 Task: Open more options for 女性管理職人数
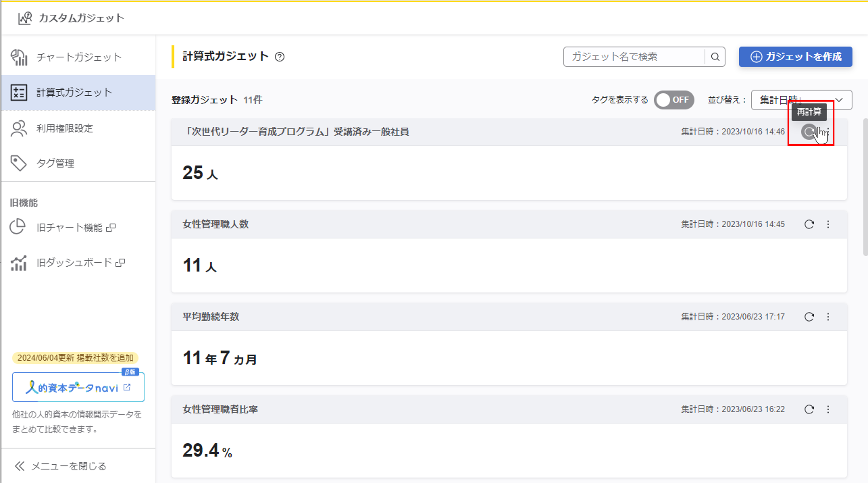pyautogui.click(x=828, y=224)
